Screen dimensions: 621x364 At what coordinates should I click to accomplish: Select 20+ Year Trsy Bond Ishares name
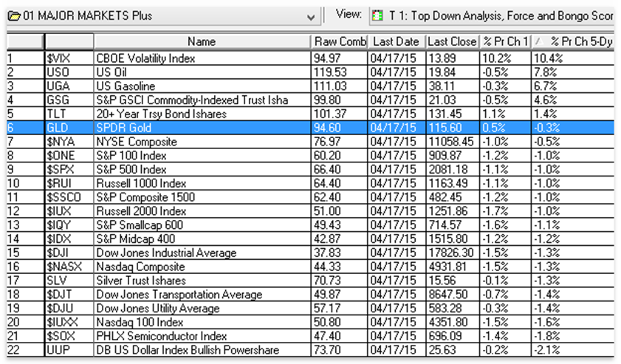[x=202, y=114]
